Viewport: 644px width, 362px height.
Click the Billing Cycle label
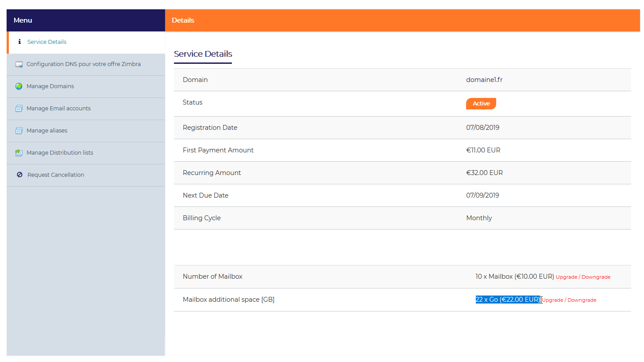point(201,218)
